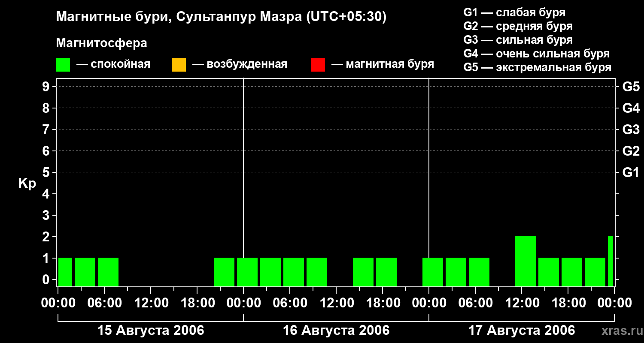
Task: Click the 'G2' label on the right axis
Action: pyautogui.click(x=631, y=151)
